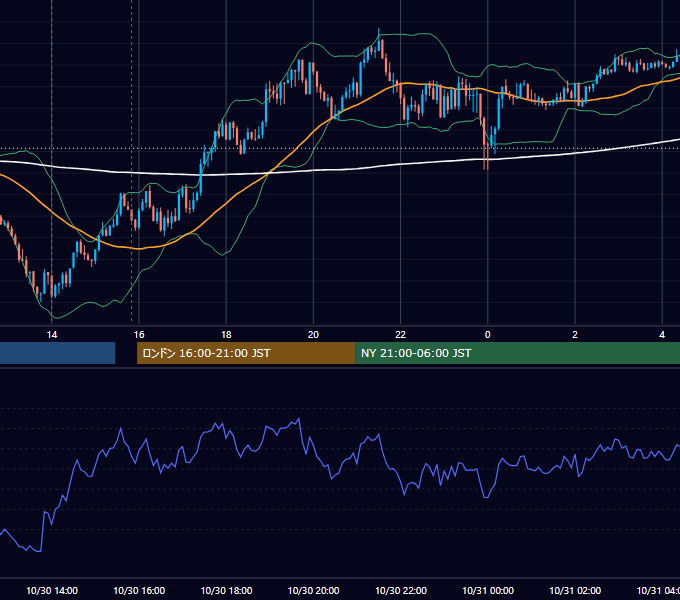This screenshot has width=680, height=600.
Task: Click the 14 hour label on price chart axis
Action: click(52, 335)
